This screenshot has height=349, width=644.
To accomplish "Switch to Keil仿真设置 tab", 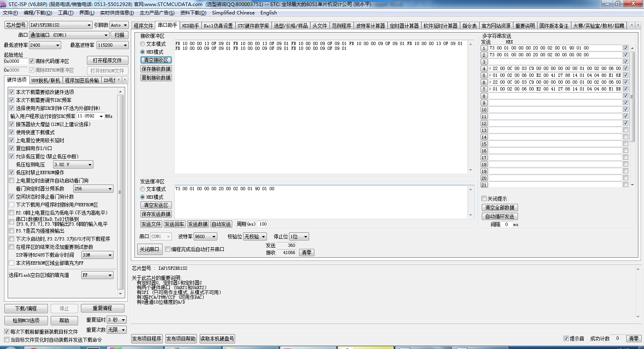I will coord(218,26).
